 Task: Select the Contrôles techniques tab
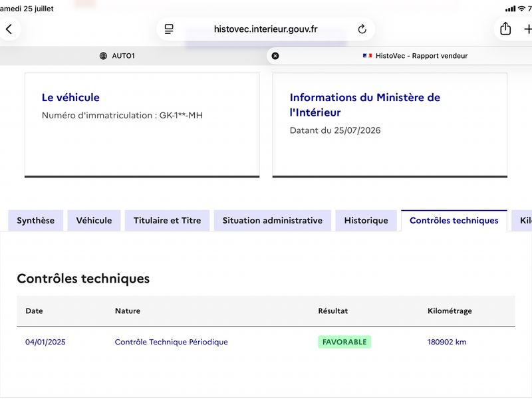pyautogui.click(x=454, y=221)
